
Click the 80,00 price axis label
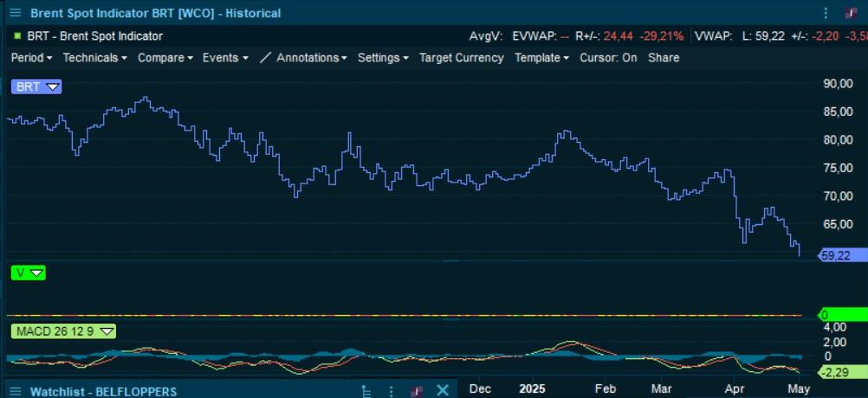(x=838, y=140)
